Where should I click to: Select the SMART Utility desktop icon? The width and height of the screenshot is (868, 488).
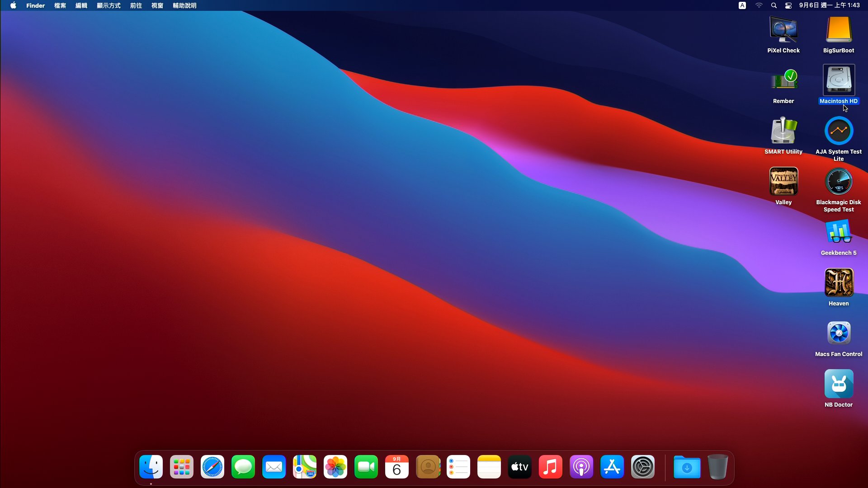(783, 131)
